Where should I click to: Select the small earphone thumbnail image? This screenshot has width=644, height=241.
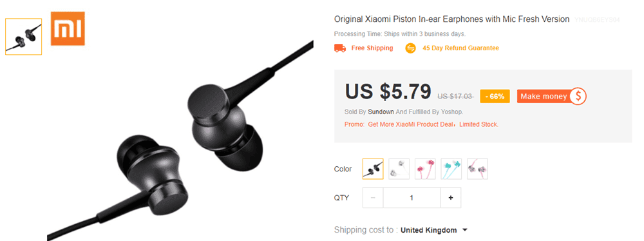(23, 37)
